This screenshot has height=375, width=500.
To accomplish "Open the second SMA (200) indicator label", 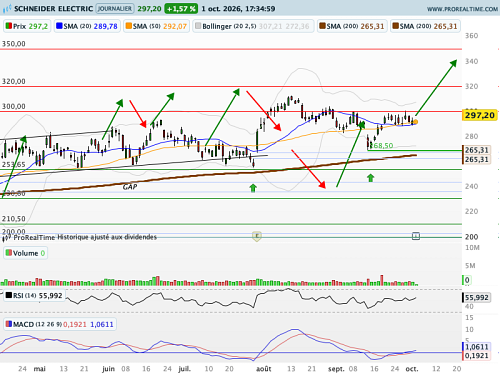I will tap(425, 26).
